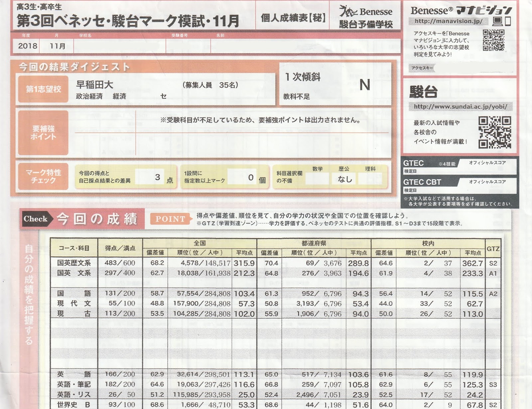The height and width of the screenshot is (409, 532).
Task: Click the score 182/200
Action: point(120,384)
